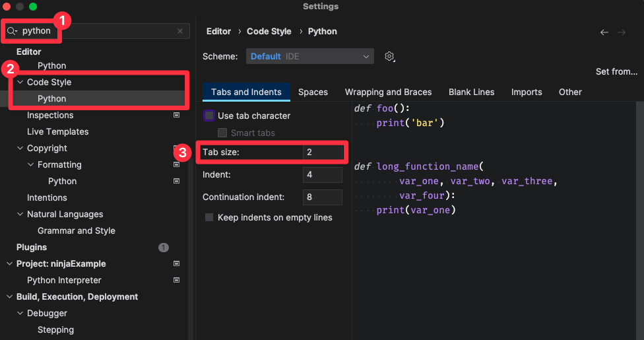The image size is (644, 340).
Task: Click into the Indent field
Action: (x=323, y=175)
